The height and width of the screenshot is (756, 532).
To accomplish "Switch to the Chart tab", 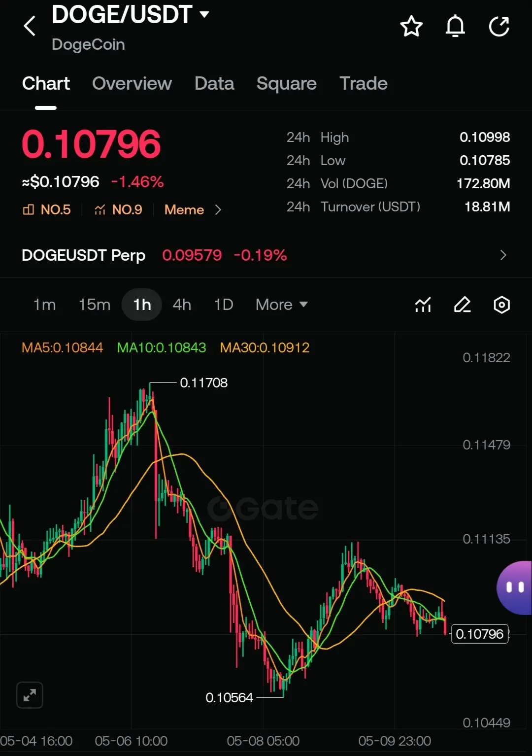I will (46, 83).
